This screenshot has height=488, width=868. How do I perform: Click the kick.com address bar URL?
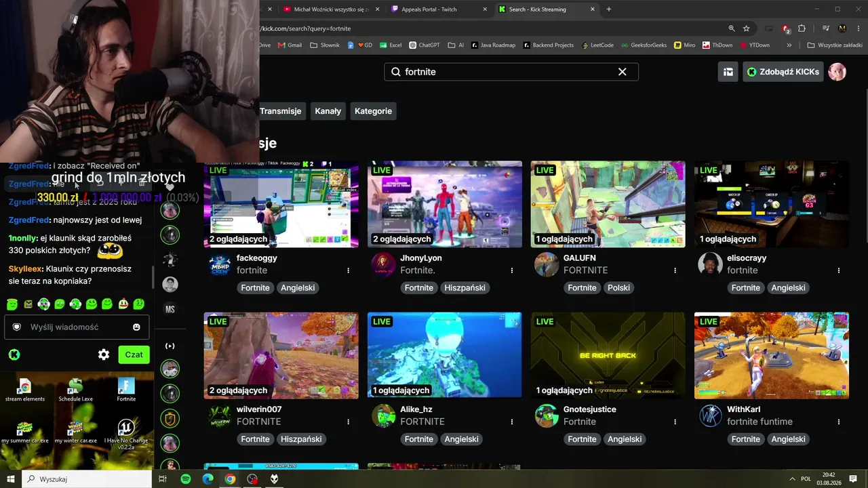[307, 28]
